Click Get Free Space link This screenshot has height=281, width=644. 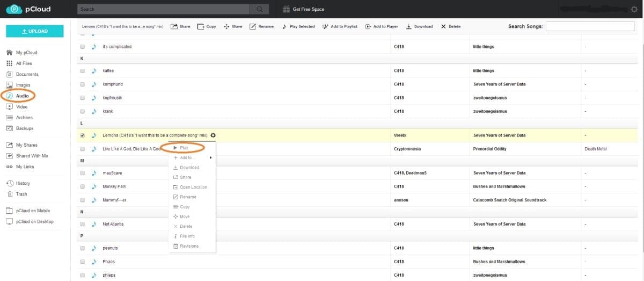tap(309, 9)
